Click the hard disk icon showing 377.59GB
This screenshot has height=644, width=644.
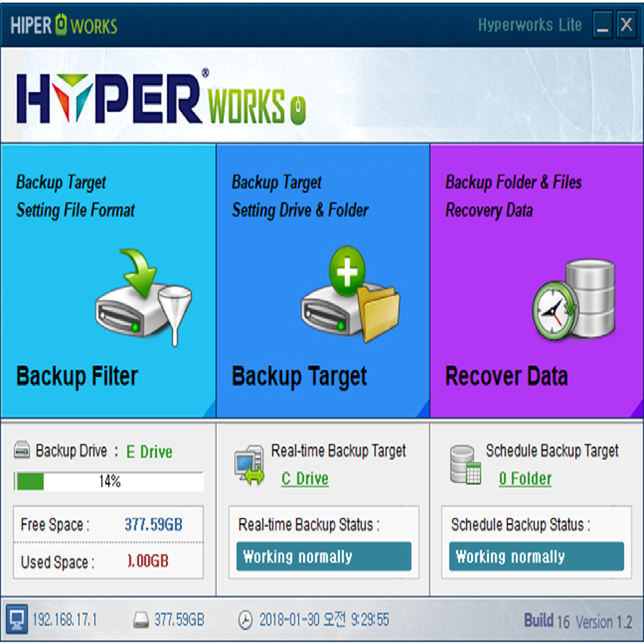[140, 620]
